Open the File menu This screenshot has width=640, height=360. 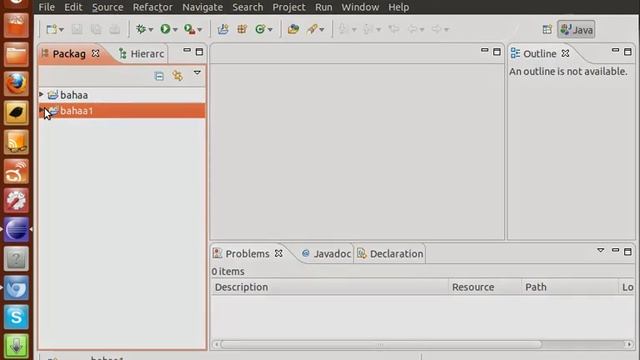[47, 7]
